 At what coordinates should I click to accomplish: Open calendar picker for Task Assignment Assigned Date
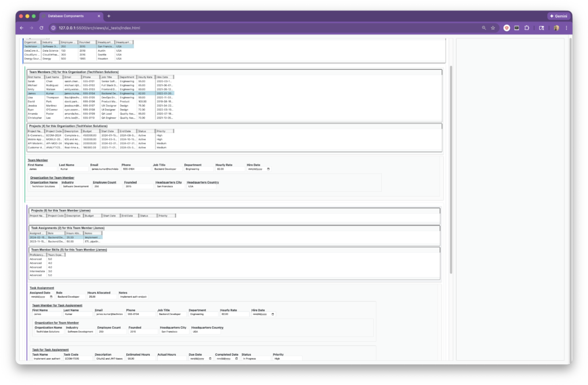pos(51,297)
